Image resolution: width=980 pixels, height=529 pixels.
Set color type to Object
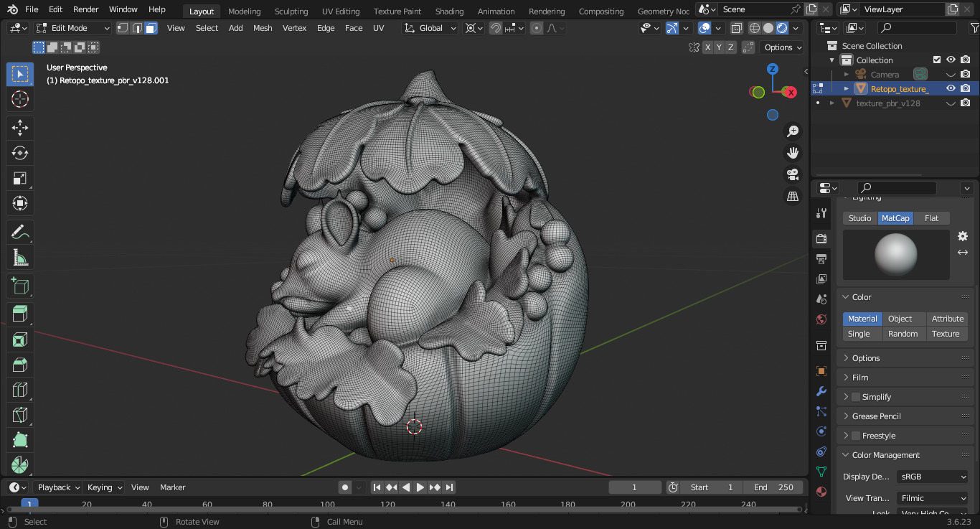coord(900,319)
